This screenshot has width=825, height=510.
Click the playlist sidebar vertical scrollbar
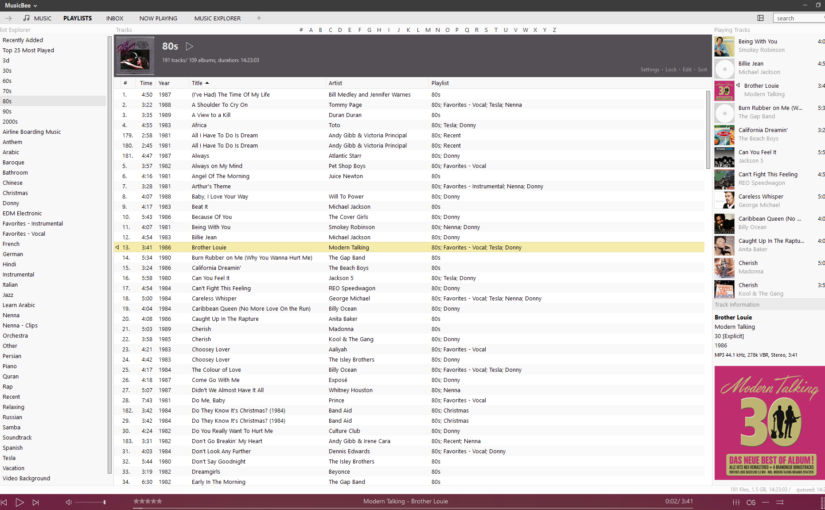[x=109, y=255]
